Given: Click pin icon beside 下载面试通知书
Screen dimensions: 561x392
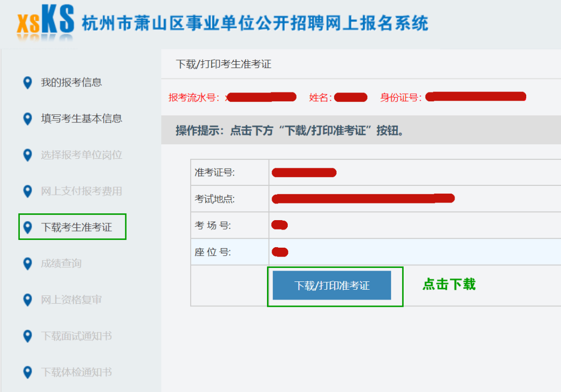Looking at the screenshot, I should click(x=28, y=336).
